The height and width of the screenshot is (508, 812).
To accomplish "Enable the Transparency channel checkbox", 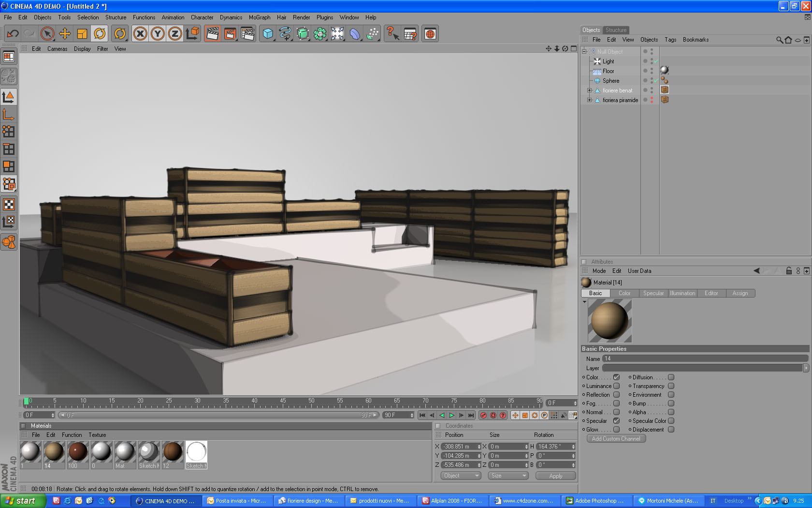I will [x=671, y=386].
